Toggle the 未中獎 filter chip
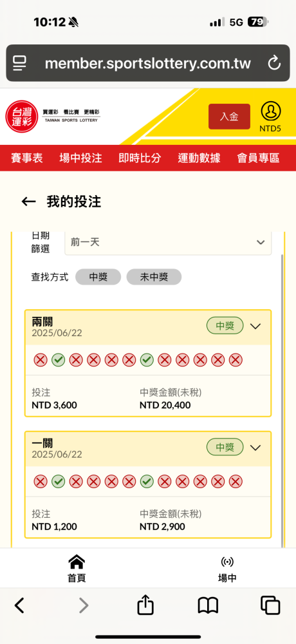Screen dimensions: 296x644 [154, 277]
